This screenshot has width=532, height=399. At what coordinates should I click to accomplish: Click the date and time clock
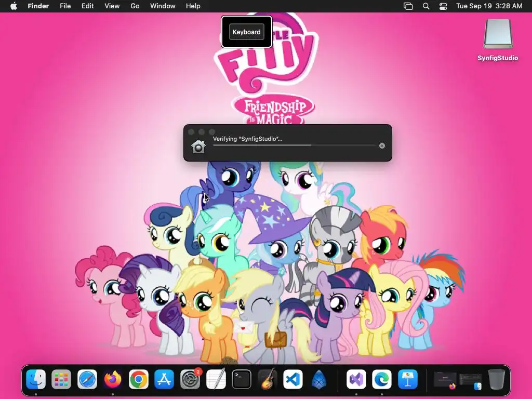pos(489,6)
